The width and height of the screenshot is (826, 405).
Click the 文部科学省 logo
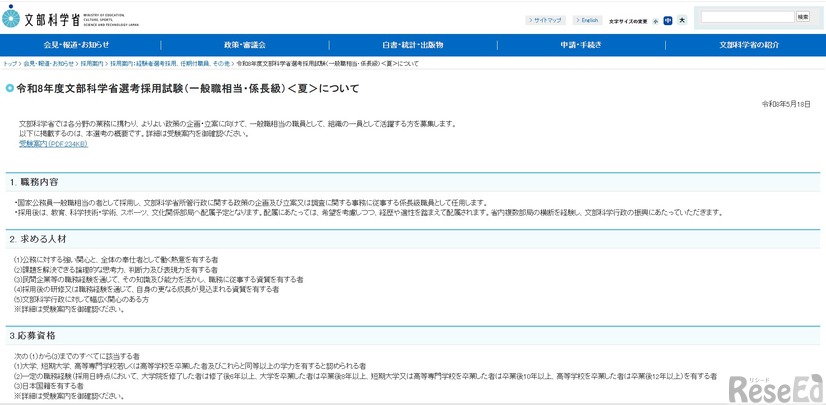coord(71,18)
